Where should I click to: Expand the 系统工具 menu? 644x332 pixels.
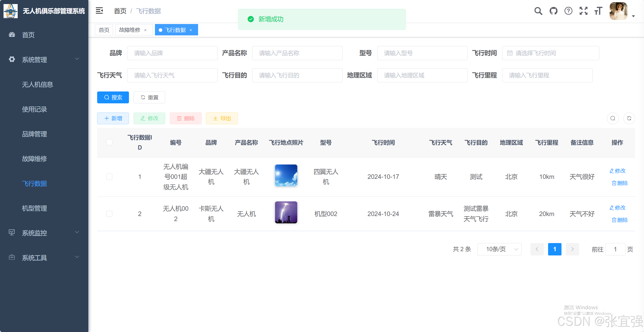[x=34, y=257]
